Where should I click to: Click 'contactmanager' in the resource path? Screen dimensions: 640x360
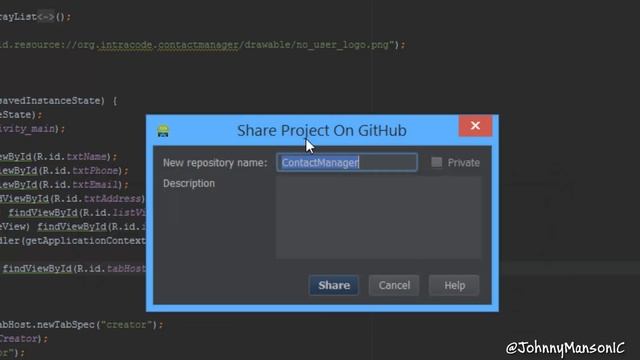(x=198, y=44)
